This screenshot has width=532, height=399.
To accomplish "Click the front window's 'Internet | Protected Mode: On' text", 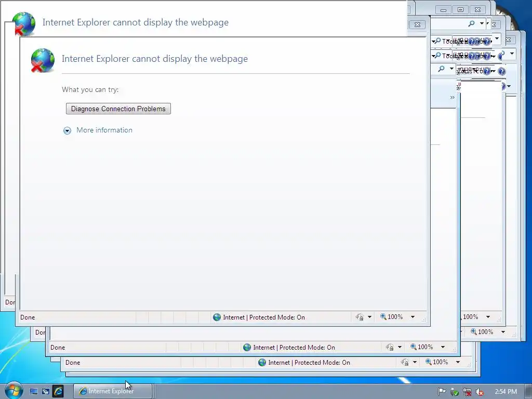I will tap(264, 317).
